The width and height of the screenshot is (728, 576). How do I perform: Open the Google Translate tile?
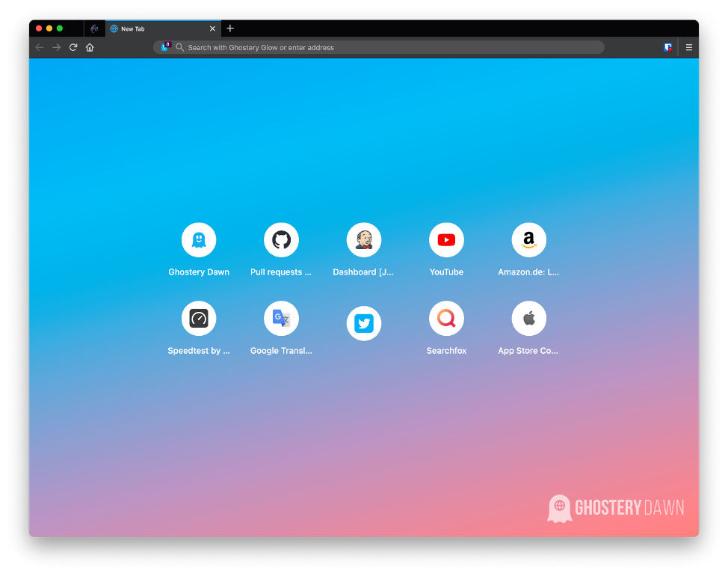pos(281,318)
